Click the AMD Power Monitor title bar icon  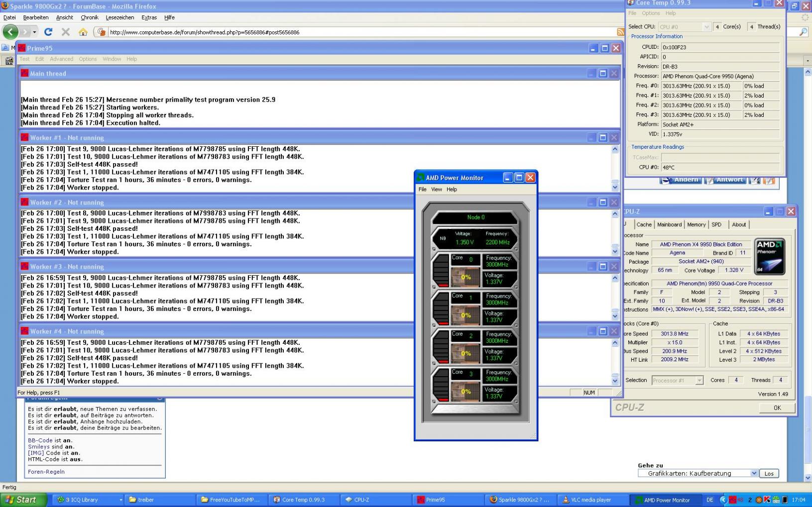click(x=421, y=178)
